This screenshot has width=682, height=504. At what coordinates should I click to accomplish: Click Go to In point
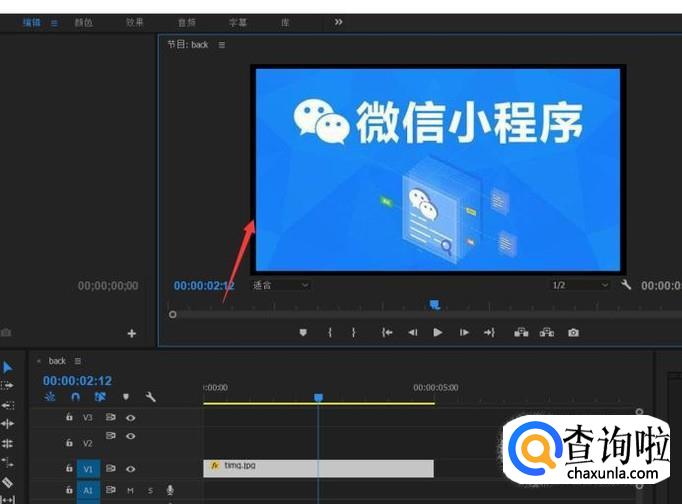(x=387, y=333)
